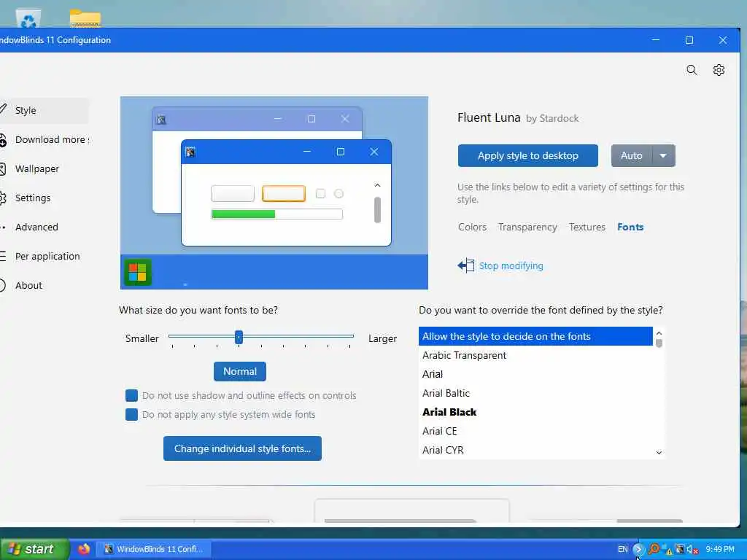
Task: Click the Download more sidebar icon
Action: coord(3,140)
